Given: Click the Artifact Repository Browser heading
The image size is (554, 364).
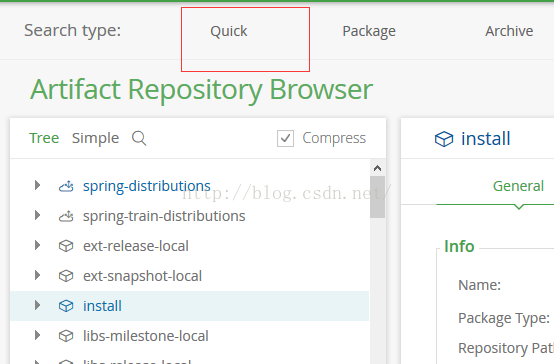Looking at the screenshot, I should pos(201,90).
